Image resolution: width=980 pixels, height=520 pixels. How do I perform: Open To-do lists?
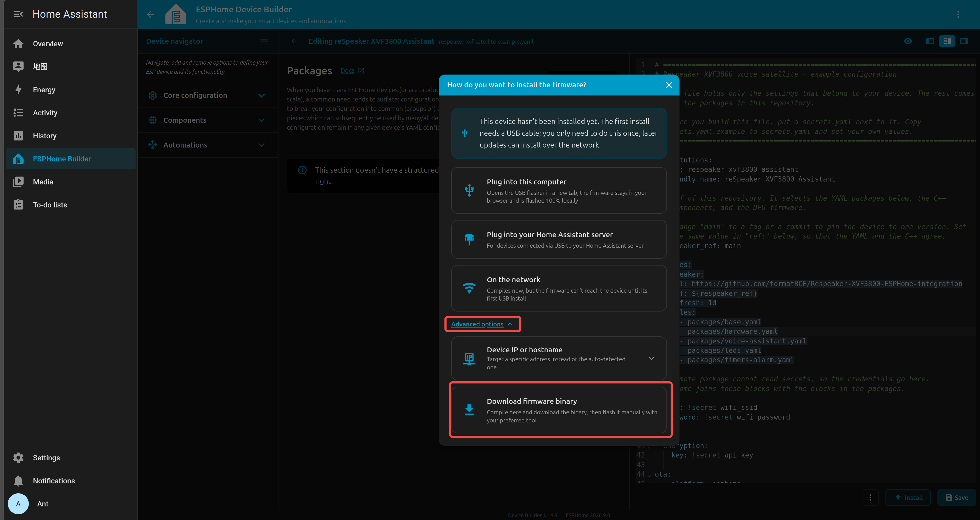coord(71,205)
